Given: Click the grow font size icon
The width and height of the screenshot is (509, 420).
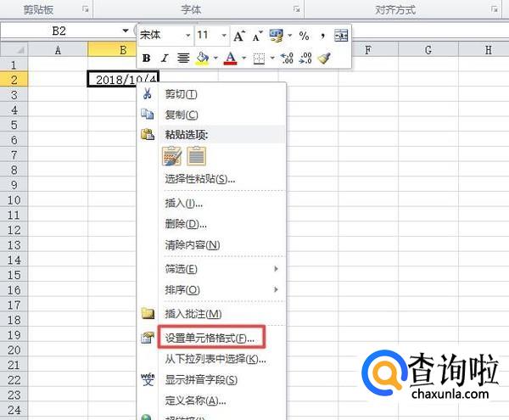Looking at the screenshot, I should 239,36.
